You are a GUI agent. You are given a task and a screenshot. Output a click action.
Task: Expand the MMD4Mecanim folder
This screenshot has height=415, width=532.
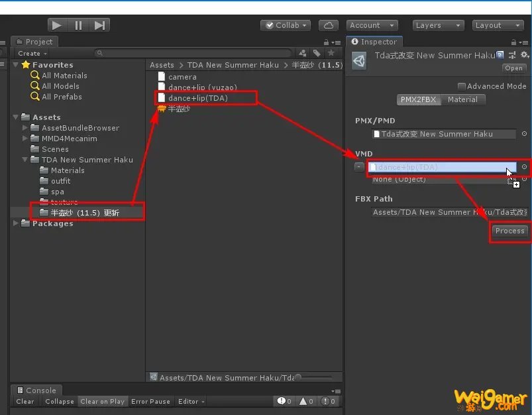25,138
